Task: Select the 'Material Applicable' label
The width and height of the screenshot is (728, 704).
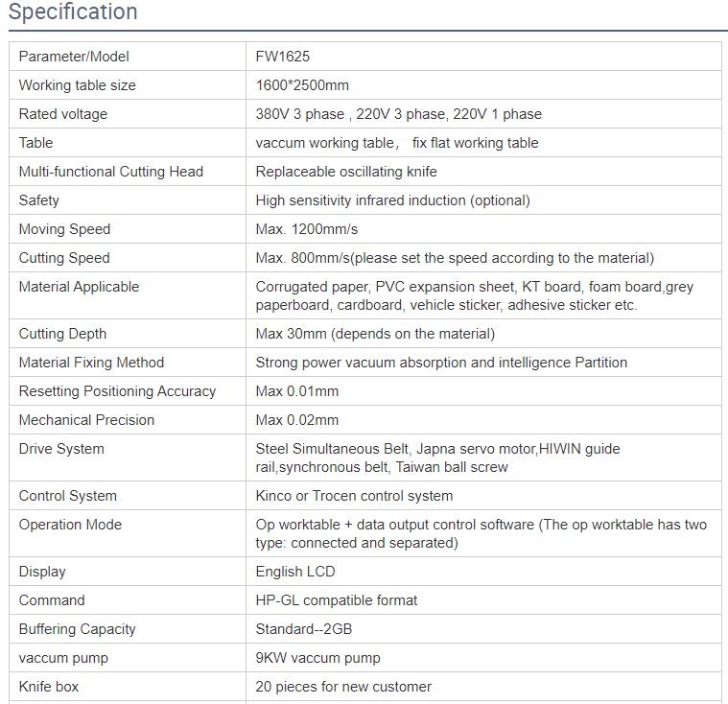Action: tap(79, 287)
